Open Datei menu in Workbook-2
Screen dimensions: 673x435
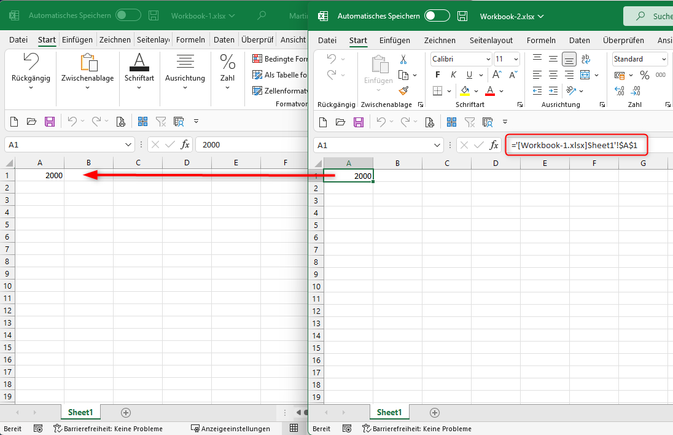click(x=327, y=40)
